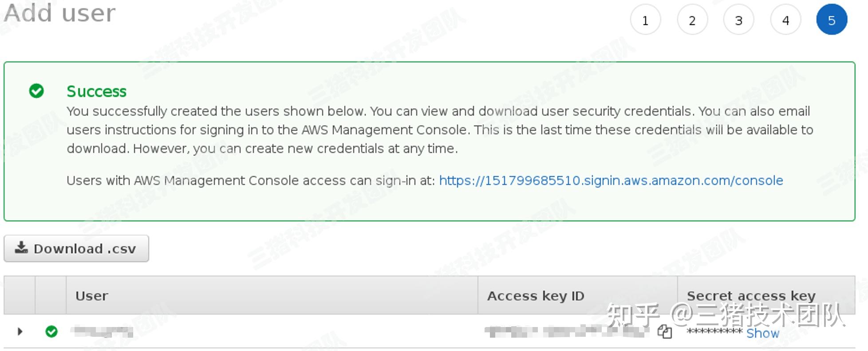The height and width of the screenshot is (351, 868).
Task: Click the Secret access key column header
Action: pyautogui.click(x=751, y=296)
